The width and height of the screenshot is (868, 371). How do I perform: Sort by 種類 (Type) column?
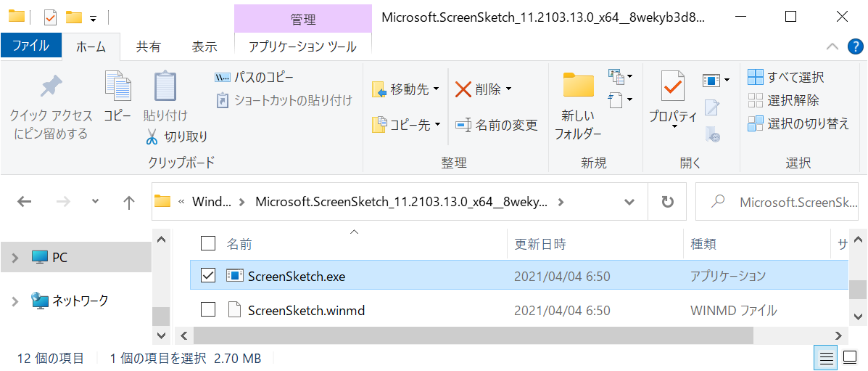pyautogui.click(x=703, y=244)
